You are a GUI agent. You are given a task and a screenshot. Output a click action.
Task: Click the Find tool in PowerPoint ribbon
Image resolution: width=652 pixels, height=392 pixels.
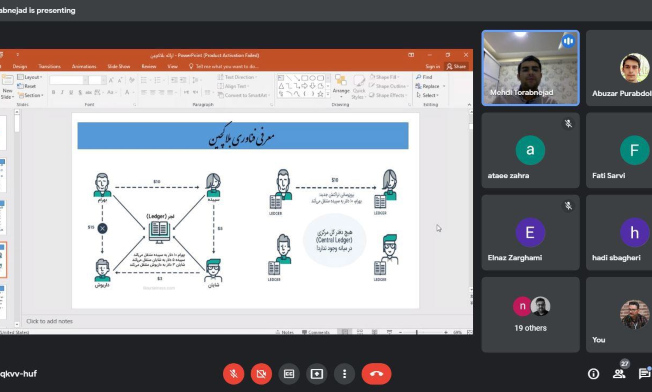(x=425, y=77)
